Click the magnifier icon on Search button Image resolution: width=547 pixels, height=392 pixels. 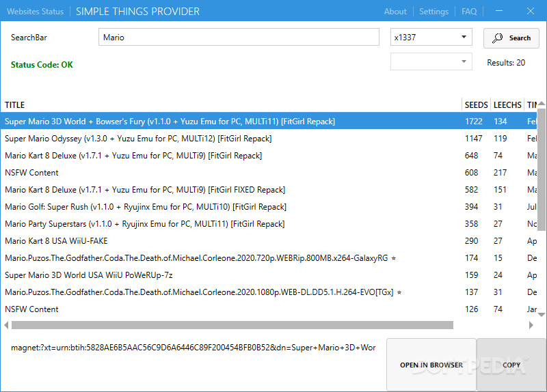(x=498, y=38)
